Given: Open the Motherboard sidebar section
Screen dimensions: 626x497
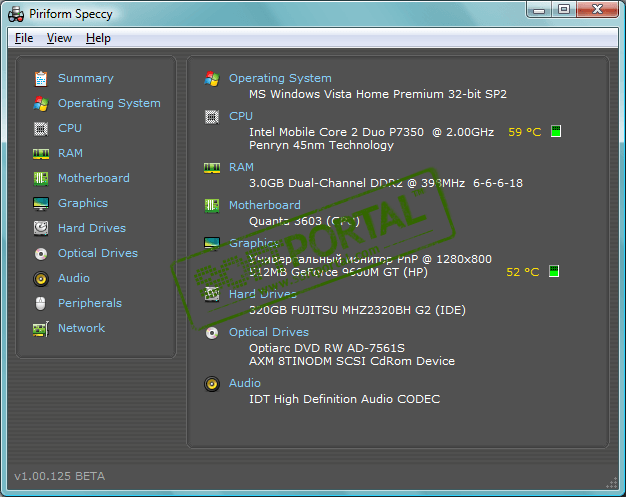Looking at the screenshot, I should 94,178.
